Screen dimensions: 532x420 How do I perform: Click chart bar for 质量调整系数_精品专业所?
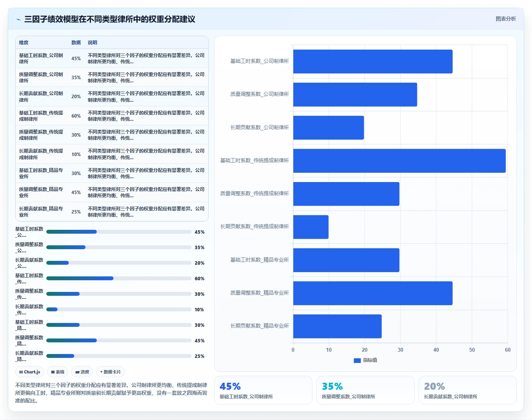[373, 293]
